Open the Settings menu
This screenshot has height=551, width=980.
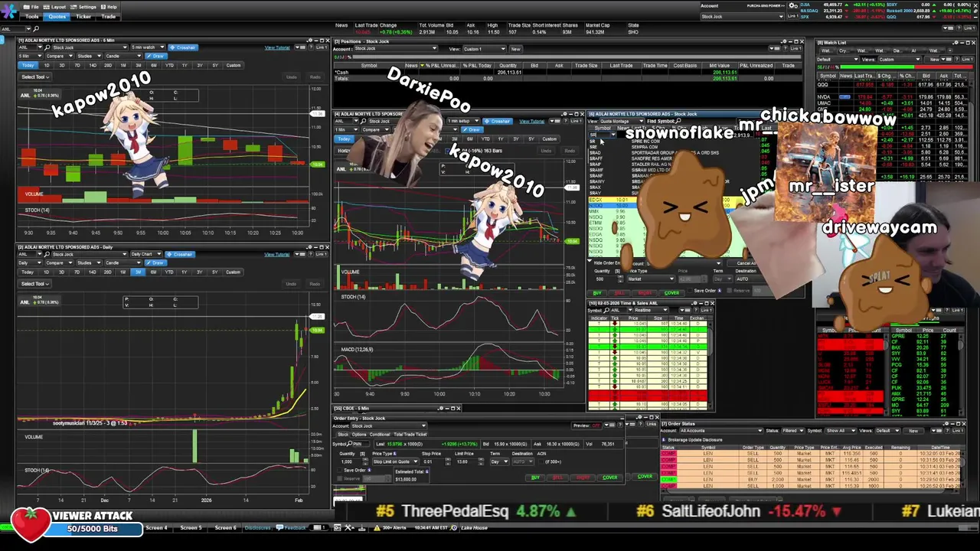[x=83, y=7]
